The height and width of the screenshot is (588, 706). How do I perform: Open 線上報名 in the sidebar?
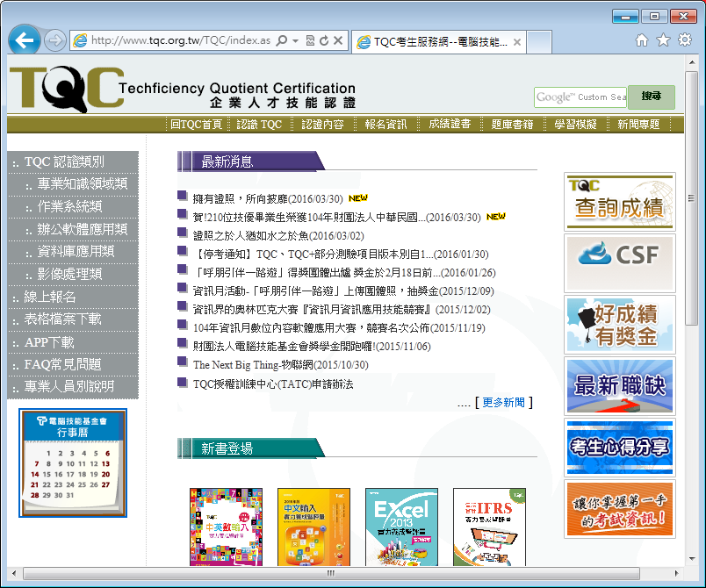pos(73,297)
